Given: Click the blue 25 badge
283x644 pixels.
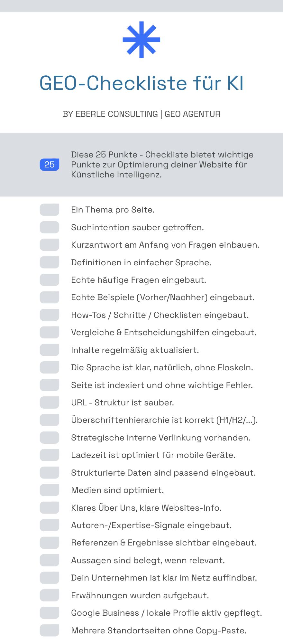Looking at the screenshot, I should pos(50,165).
